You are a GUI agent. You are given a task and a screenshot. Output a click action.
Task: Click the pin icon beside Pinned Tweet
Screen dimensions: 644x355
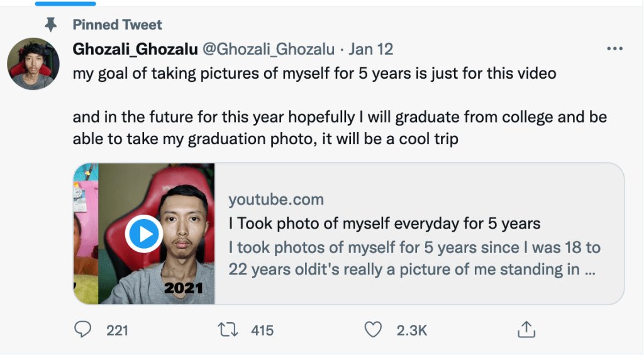51,25
